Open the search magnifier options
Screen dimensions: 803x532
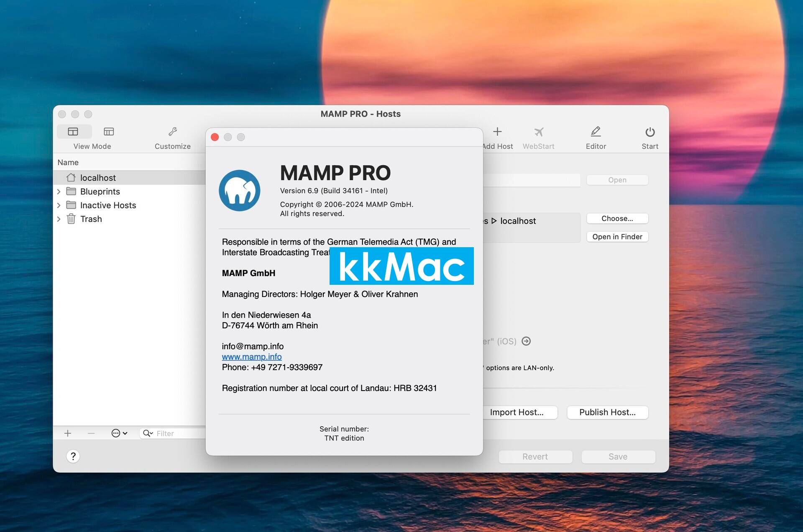click(x=148, y=433)
